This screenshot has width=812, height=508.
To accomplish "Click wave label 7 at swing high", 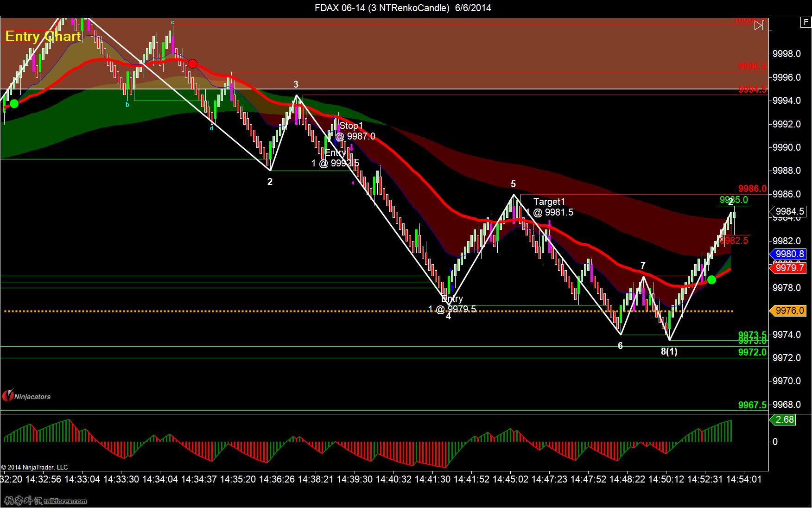I will pyautogui.click(x=643, y=266).
